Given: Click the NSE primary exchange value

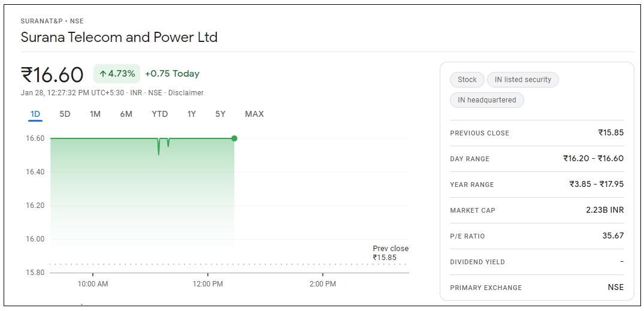Looking at the screenshot, I should (616, 288).
